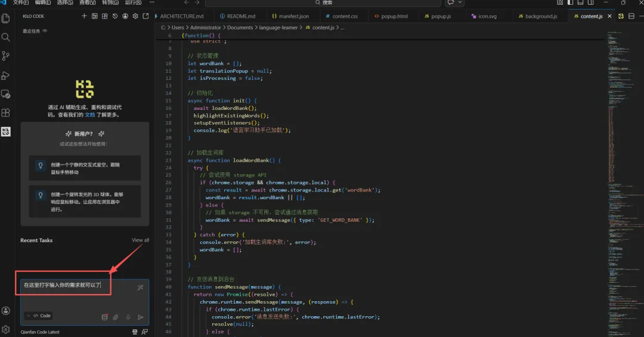Open Kilo Code settings gear
644x337 pixels.
tap(135, 16)
